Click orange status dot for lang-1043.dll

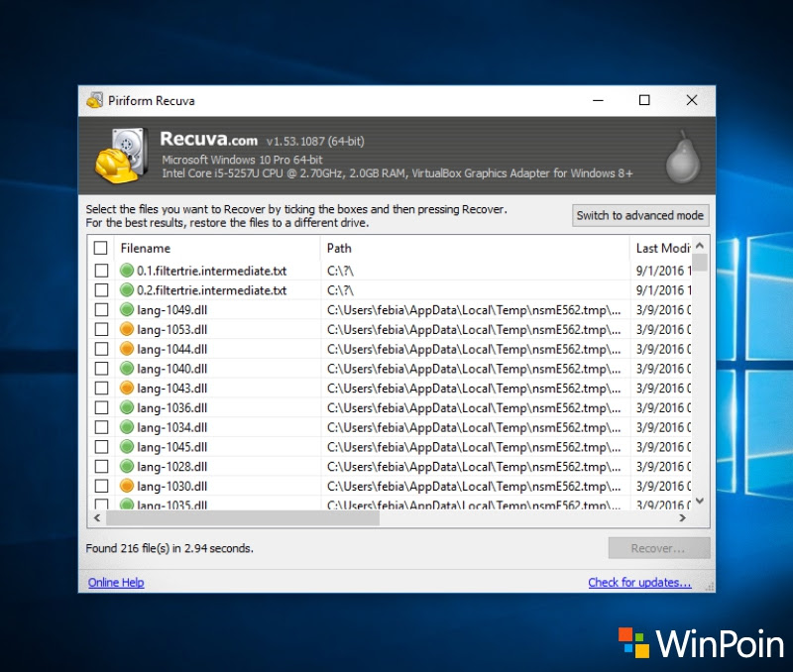(127, 388)
